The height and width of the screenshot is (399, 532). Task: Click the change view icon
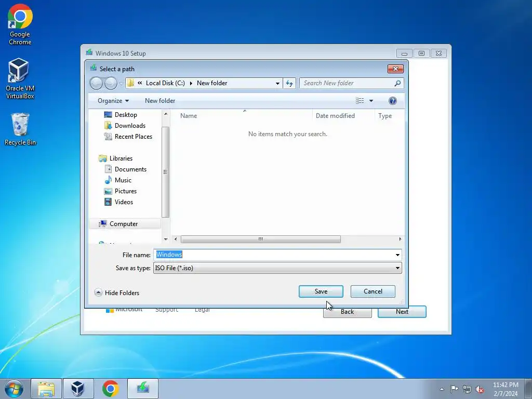click(x=360, y=101)
